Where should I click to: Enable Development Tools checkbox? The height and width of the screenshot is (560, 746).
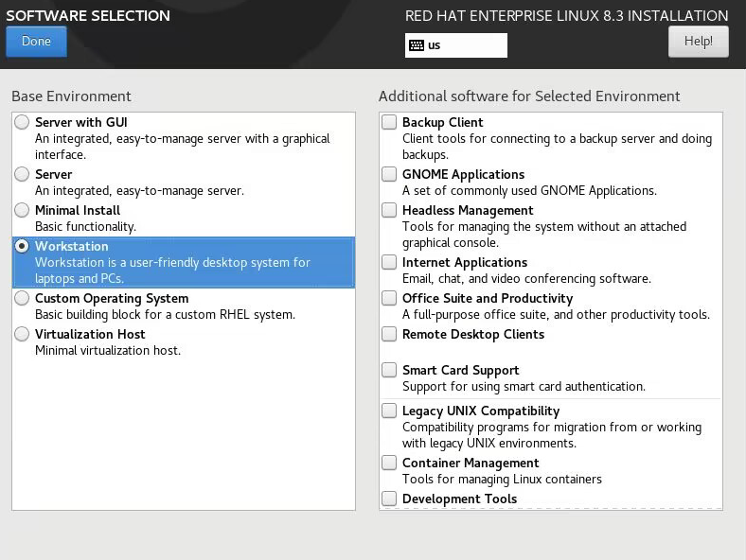(389, 499)
